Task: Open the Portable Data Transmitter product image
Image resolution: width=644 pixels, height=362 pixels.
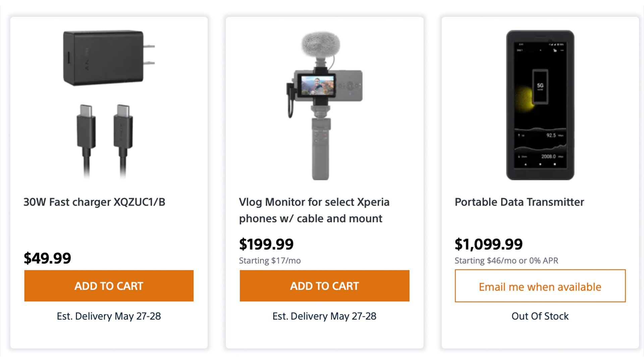Action: point(540,105)
